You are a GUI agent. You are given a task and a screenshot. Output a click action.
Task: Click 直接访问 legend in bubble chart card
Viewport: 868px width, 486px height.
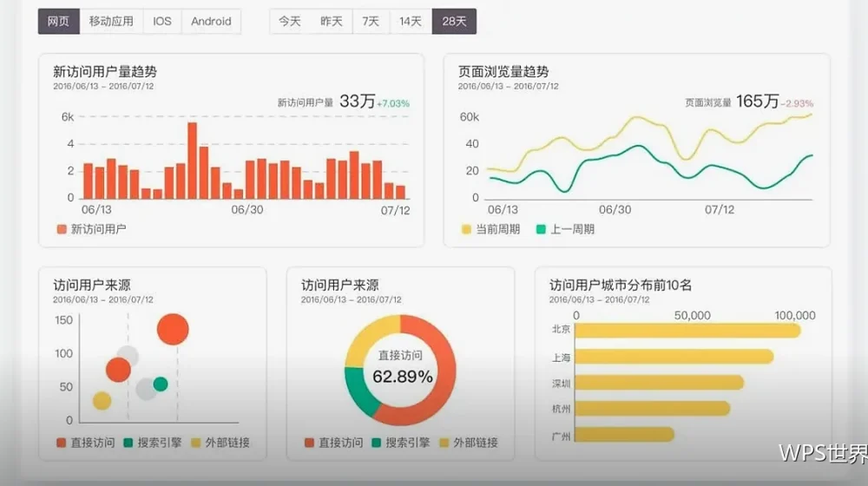pos(86,443)
